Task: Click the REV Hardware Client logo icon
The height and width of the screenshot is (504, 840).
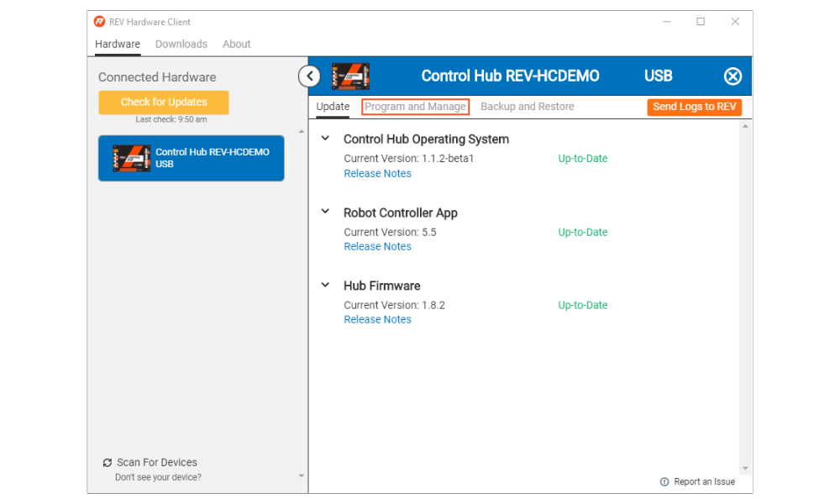Action: [100, 22]
